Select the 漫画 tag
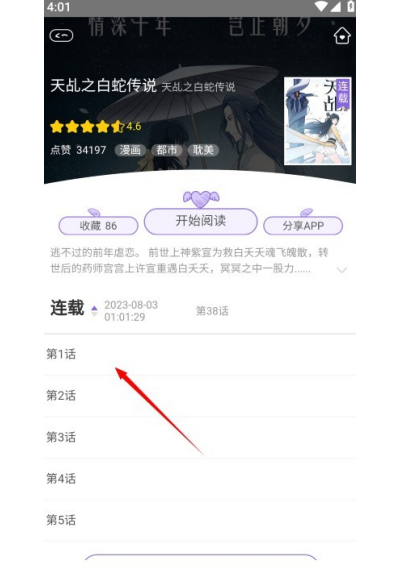The image size is (400, 569). pyautogui.click(x=130, y=150)
